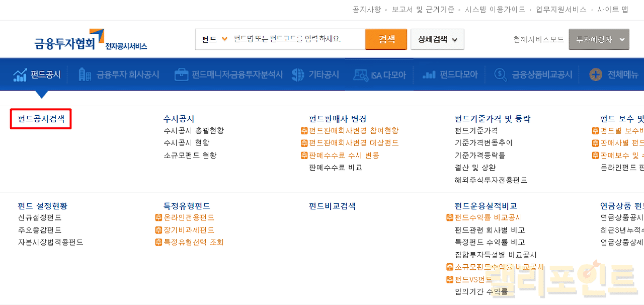
Task: Select 수시공시 총괄현황 from the menu
Action: coord(194,131)
